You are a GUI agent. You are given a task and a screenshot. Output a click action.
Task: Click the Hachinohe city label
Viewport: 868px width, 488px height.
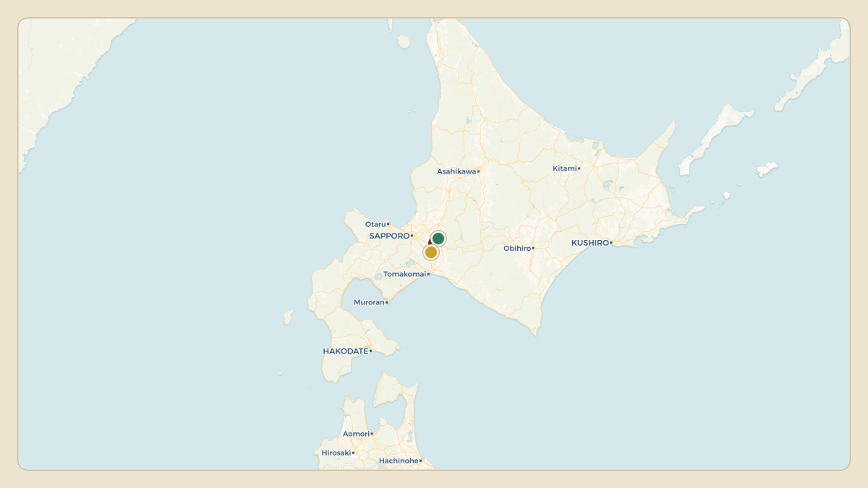[399, 461]
